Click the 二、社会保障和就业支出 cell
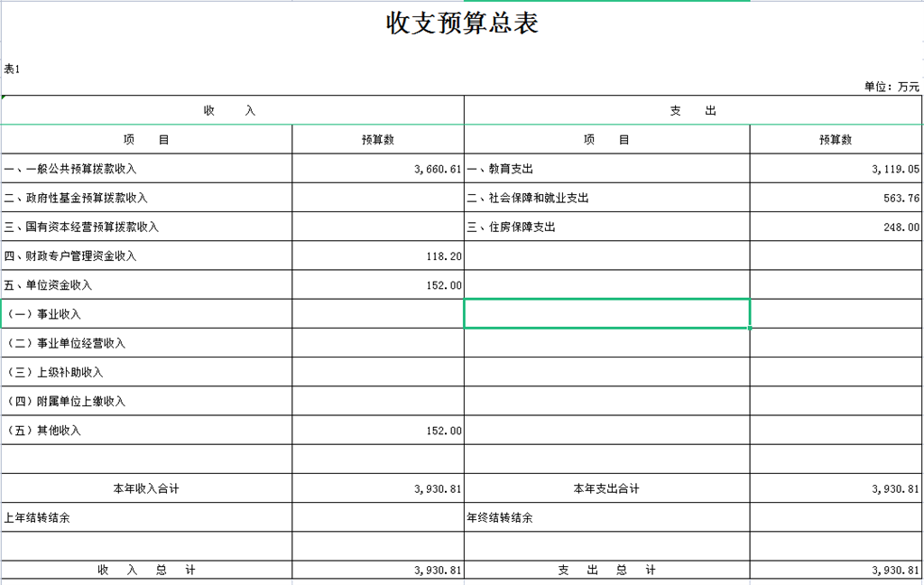Viewport: 924px width, 585px height. (606, 198)
